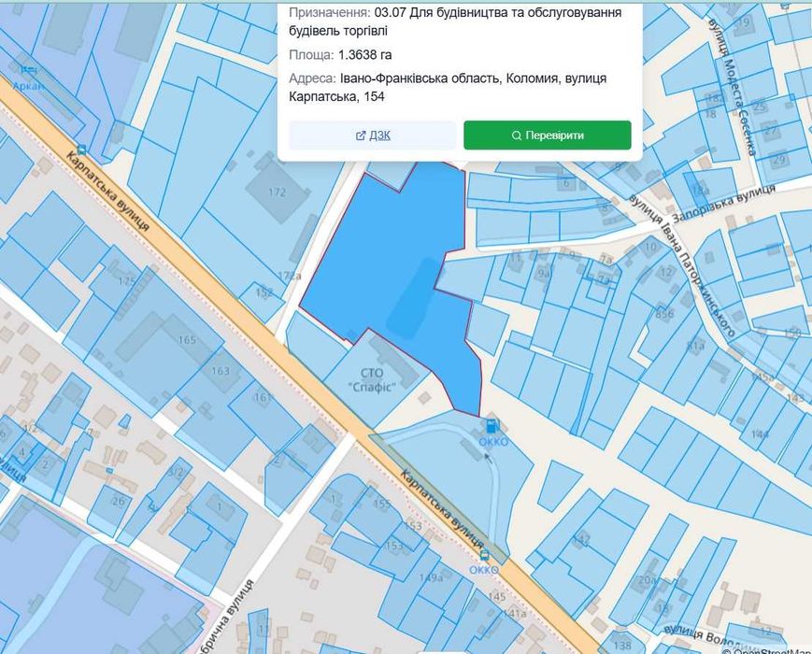Click вулиця Модеста Сосенка label
This screenshot has width=812, height=654.
[x=733, y=86]
